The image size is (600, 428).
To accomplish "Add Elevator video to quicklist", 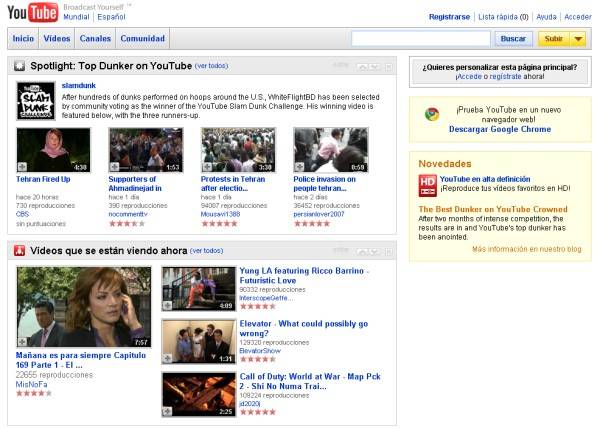I will 167,358.
